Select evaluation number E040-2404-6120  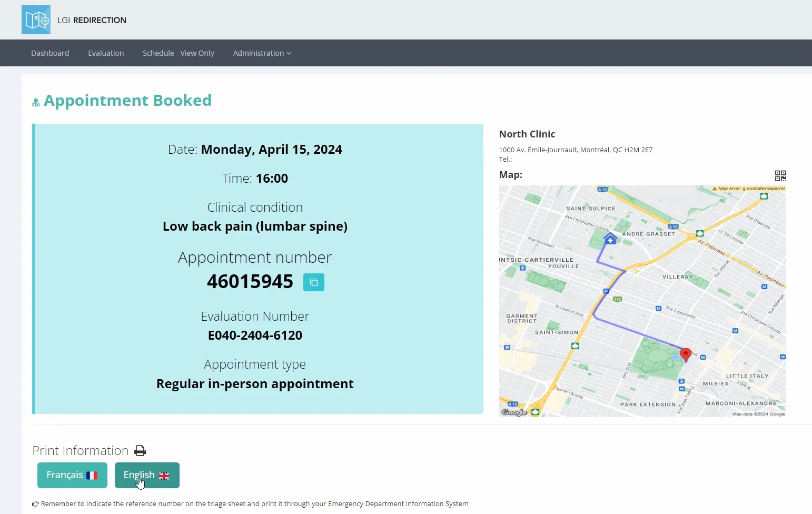pyautogui.click(x=255, y=335)
